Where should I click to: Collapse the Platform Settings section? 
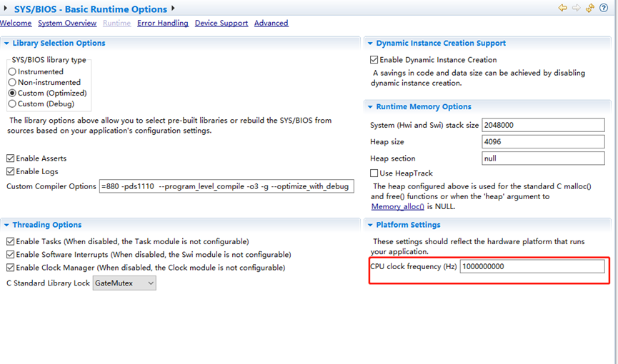coord(369,225)
